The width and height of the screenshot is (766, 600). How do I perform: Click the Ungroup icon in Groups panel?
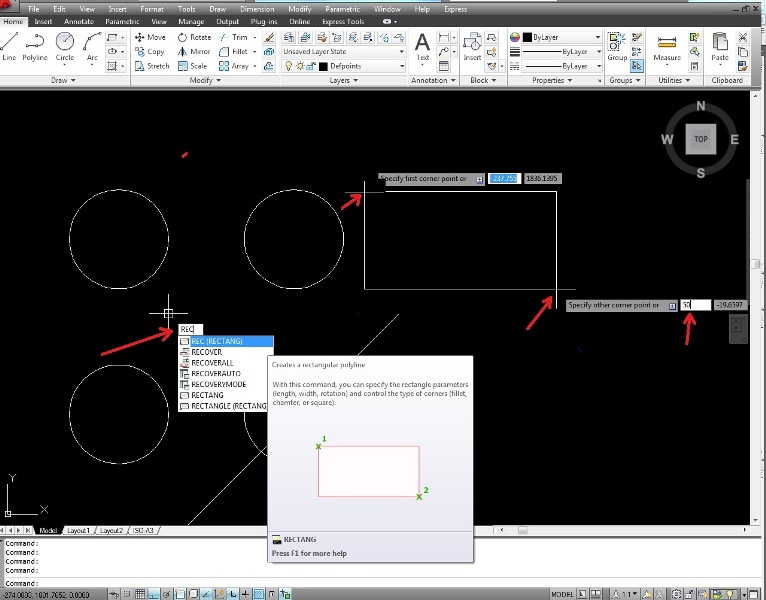637,37
